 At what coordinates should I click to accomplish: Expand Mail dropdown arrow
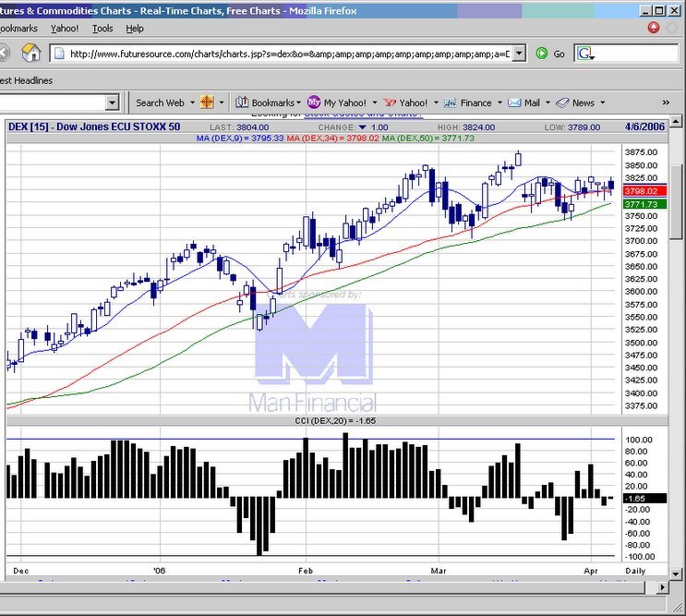548,103
